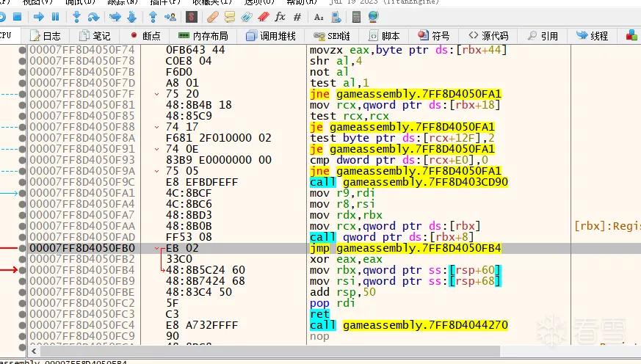
Task: Click the horizontal scrollbar left arrow
Action: click(34, 351)
